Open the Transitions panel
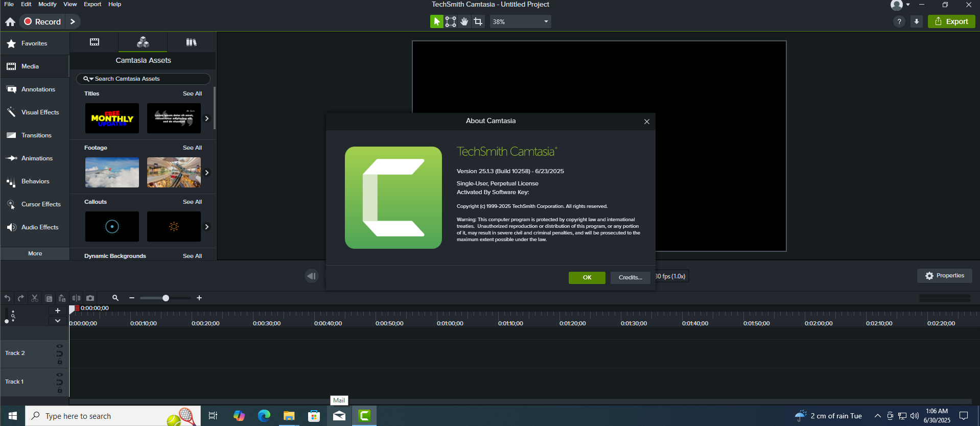 tap(35, 135)
